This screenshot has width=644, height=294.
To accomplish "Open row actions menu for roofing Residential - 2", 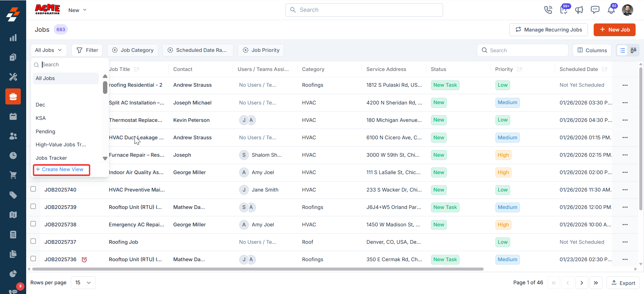I will coord(625,85).
